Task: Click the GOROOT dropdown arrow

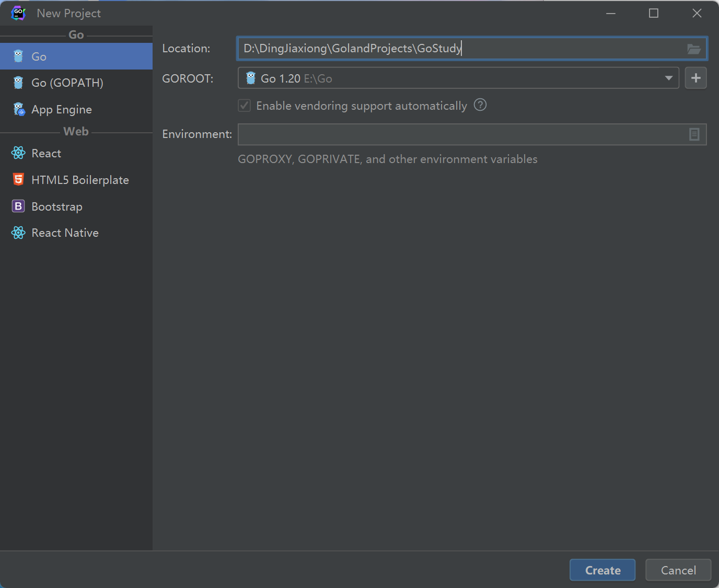Action: [x=668, y=78]
